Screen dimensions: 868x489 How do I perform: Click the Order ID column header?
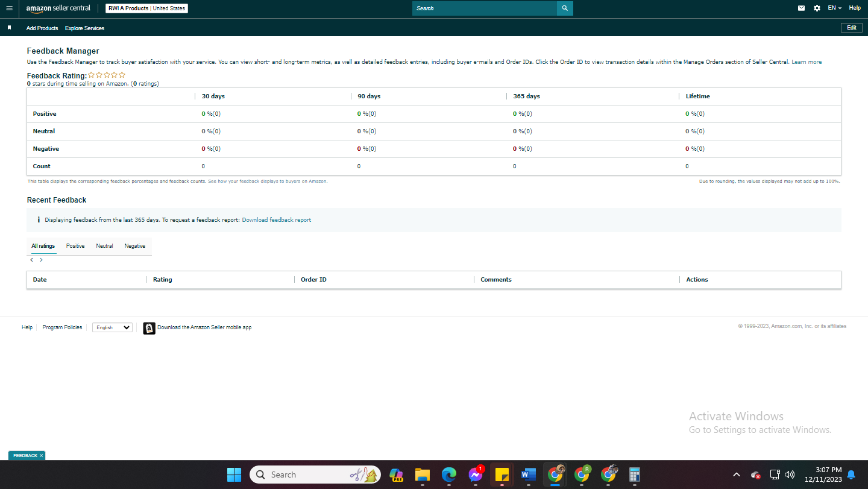[313, 280]
